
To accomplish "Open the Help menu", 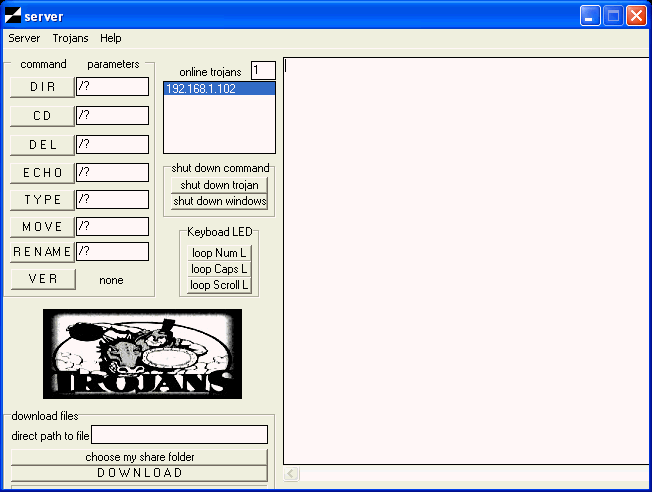I will pyautogui.click(x=111, y=38).
